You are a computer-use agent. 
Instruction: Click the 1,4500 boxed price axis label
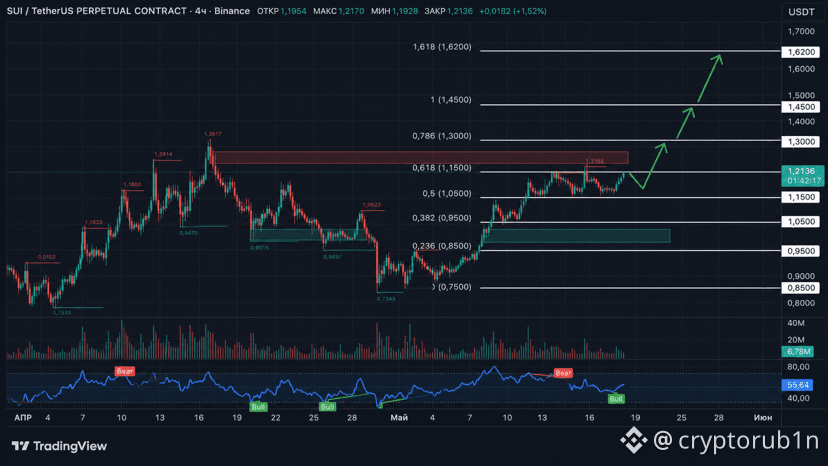pos(801,107)
